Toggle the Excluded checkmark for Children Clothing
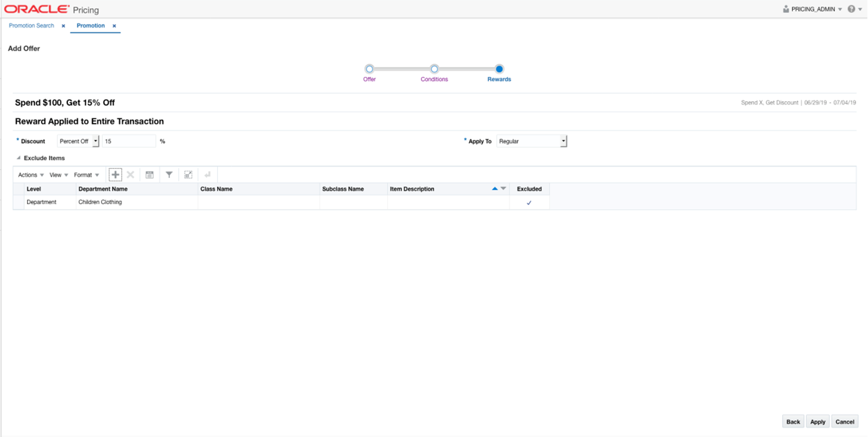Screen dimensions: 868x437 pyautogui.click(x=529, y=203)
